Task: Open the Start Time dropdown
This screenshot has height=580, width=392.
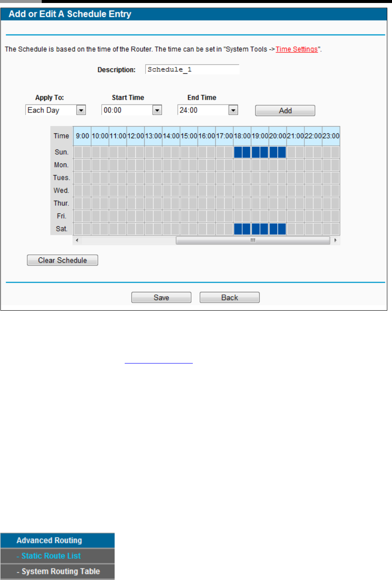Action: pyautogui.click(x=132, y=110)
